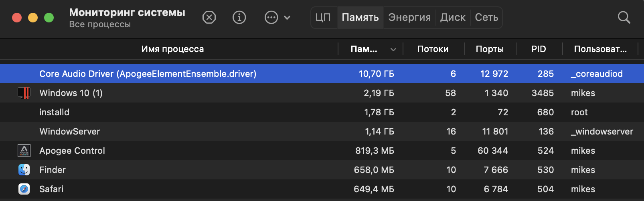Click the 1,78 ГБ memory value
The height and width of the screenshot is (201, 644).
(x=379, y=112)
